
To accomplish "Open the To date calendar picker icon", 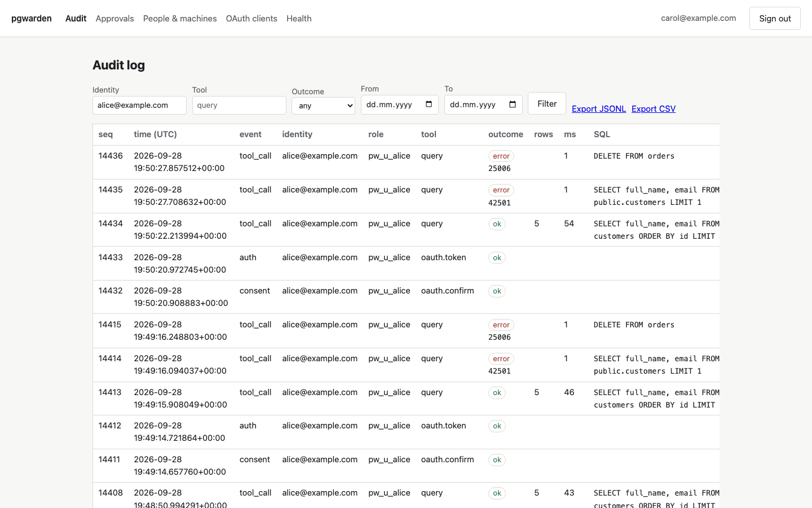I will 513,104.
